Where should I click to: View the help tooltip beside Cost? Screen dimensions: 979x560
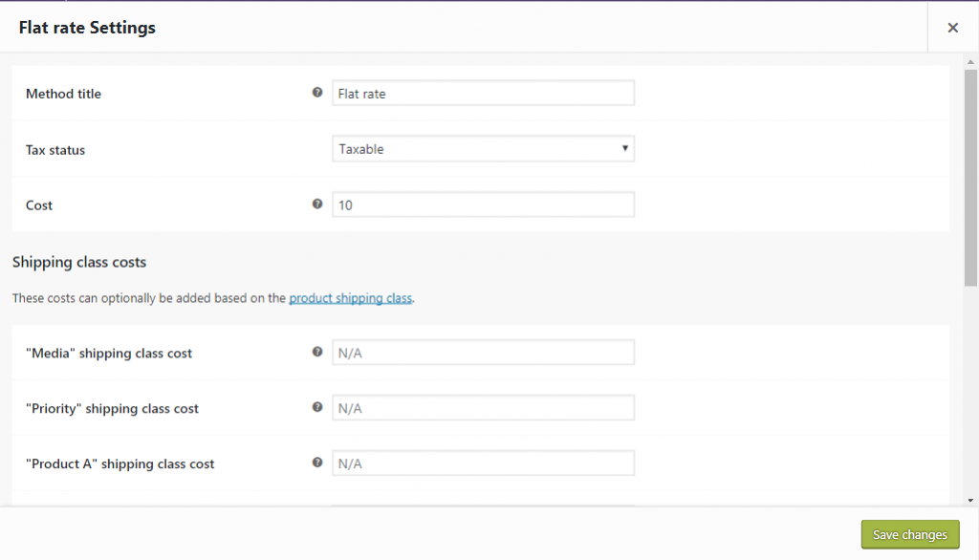pos(316,204)
